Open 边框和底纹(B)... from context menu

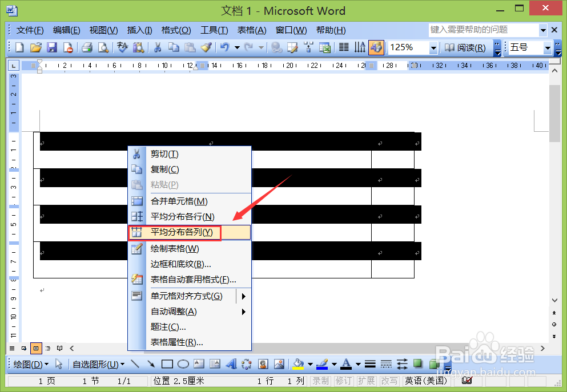click(190, 264)
